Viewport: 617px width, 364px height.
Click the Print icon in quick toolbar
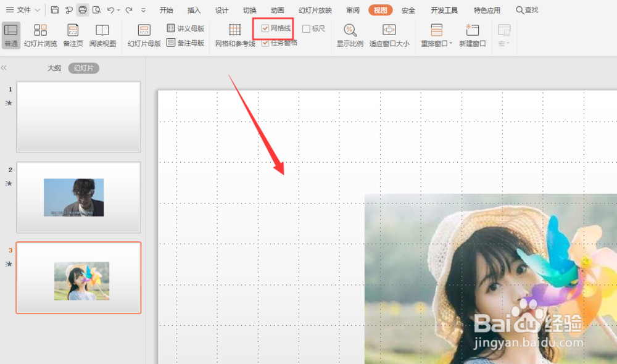point(82,10)
